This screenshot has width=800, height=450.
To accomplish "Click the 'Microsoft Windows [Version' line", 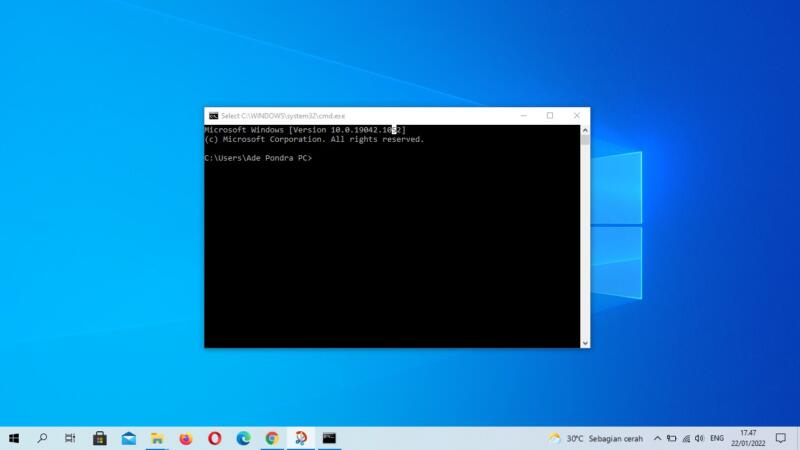I will coord(305,130).
